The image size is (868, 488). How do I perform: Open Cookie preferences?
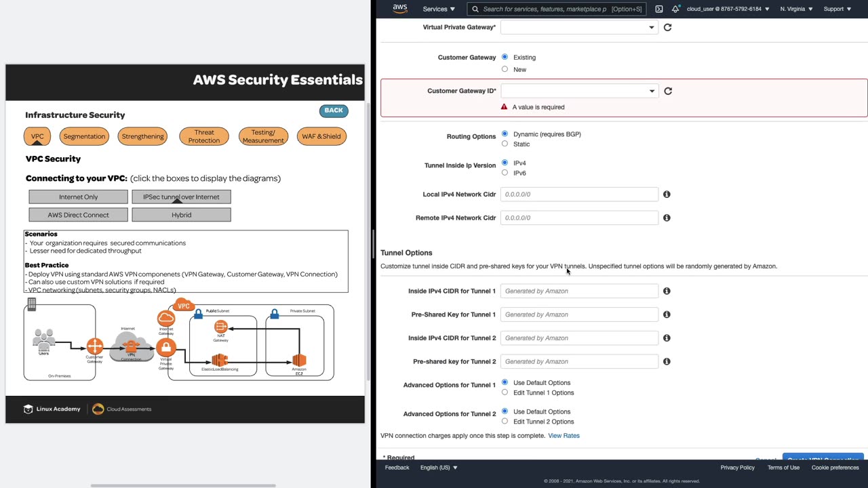pos(835,468)
